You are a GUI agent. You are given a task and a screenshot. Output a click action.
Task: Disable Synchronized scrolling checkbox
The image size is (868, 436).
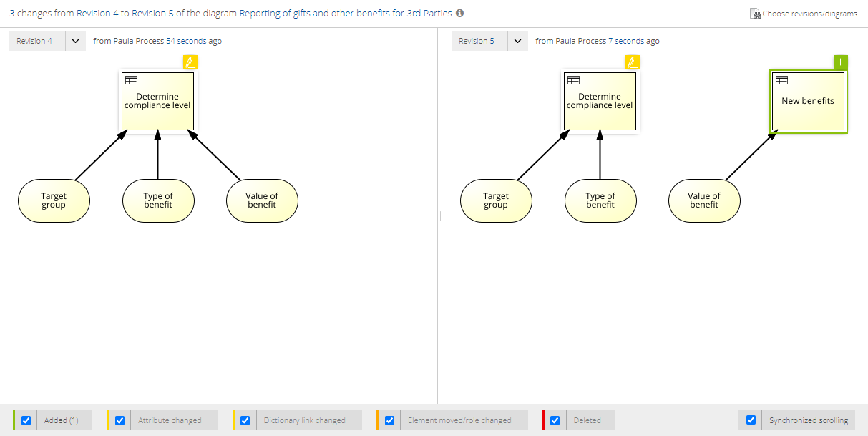(x=751, y=420)
